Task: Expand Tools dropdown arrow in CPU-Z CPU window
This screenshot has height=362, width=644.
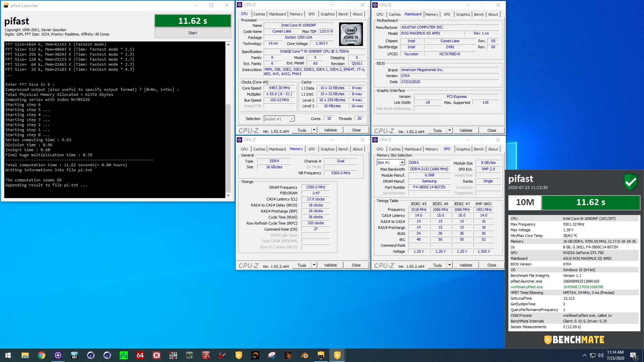Action: pos(314,130)
